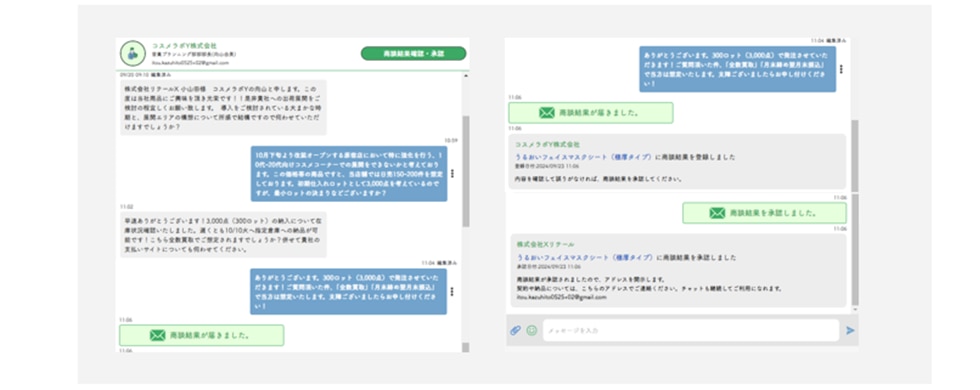Click the green 商談結果確認・承認 button
This screenshot has height=390, width=980.
[413, 53]
